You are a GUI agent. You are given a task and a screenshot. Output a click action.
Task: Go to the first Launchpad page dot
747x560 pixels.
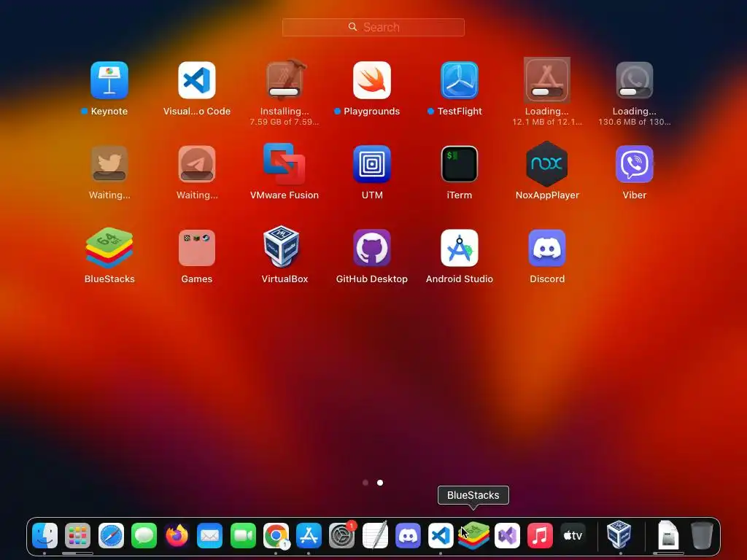tap(365, 483)
